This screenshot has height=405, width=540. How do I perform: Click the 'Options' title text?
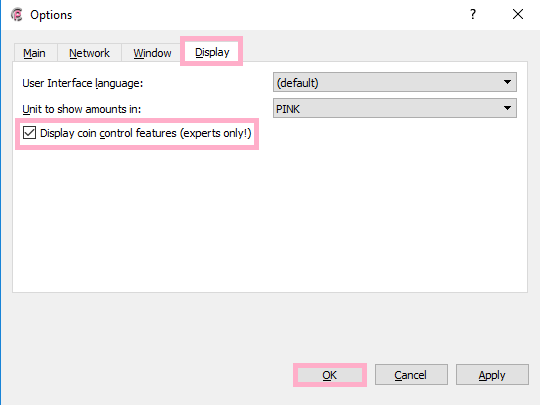click(x=51, y=15)
